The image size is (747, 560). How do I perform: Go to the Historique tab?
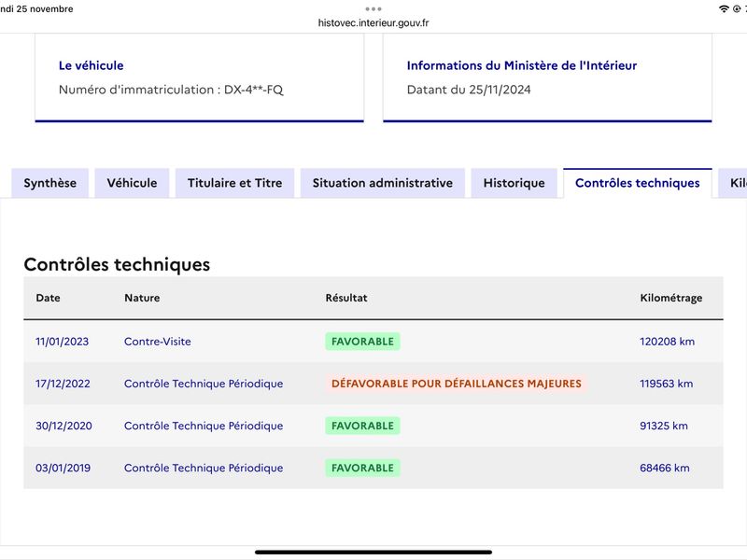click(514, 183)
